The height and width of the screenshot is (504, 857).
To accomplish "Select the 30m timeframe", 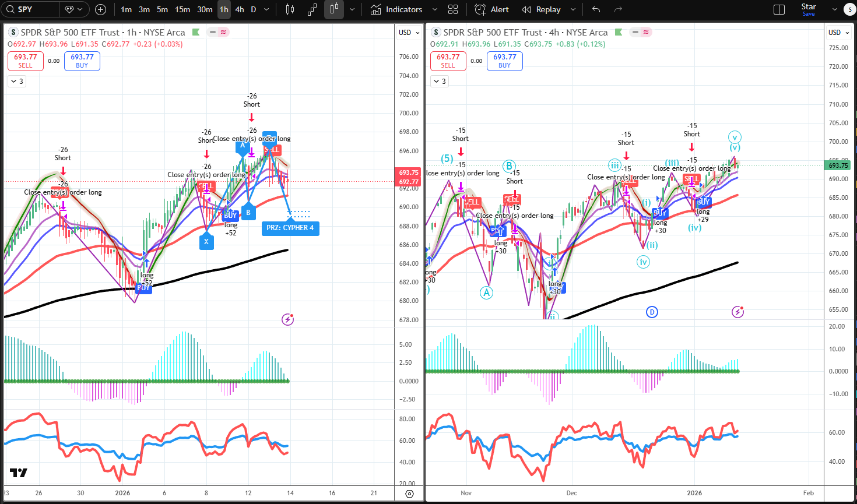I will click(205, 9).
